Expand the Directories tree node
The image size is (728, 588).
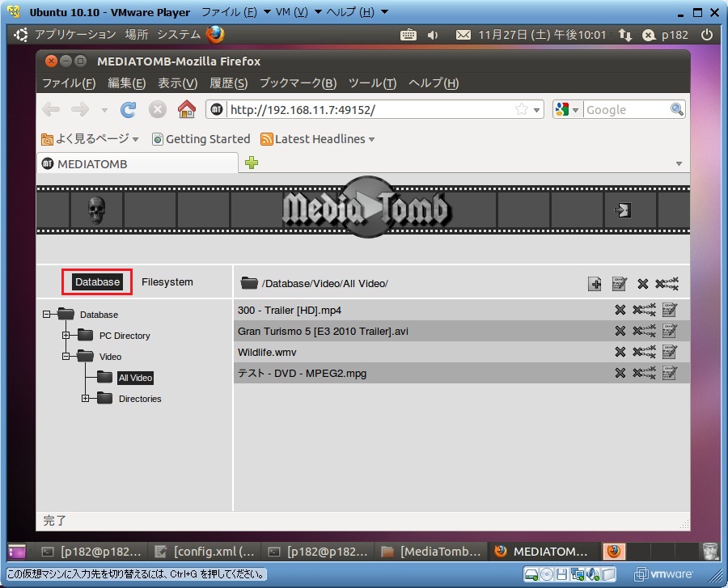pos(86,398)
